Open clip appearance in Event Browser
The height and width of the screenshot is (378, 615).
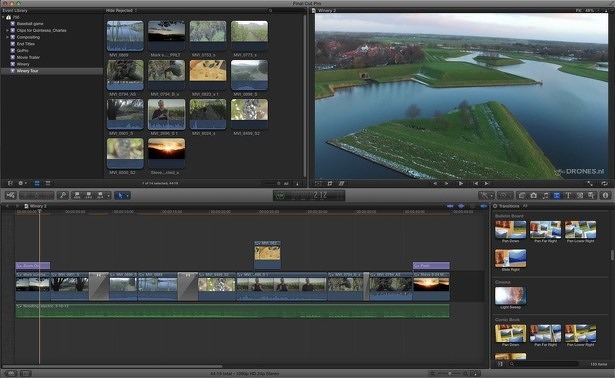pos(297,183)
